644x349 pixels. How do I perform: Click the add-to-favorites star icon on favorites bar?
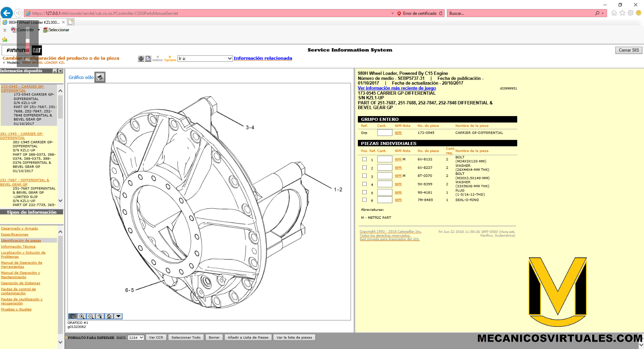pyautogui.click(x=5, y=39)
